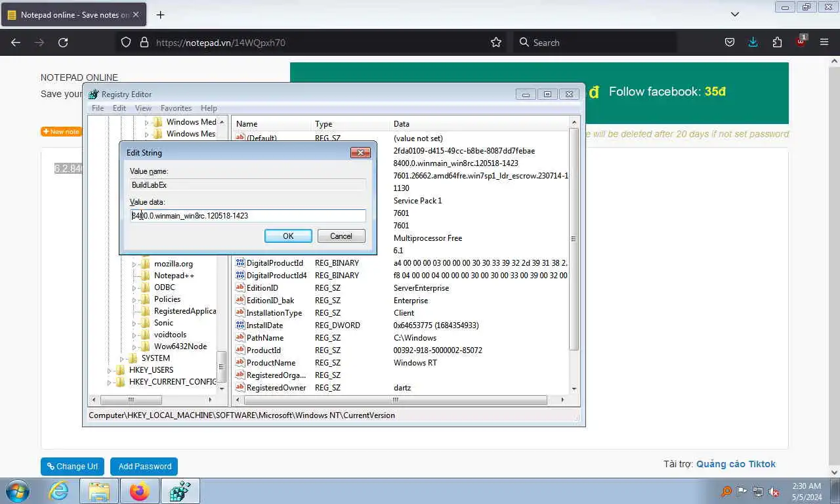The width and height of the screenshot is (840, 504).
Task: Open a new browser tab
Action: click(x=160, y=14)
